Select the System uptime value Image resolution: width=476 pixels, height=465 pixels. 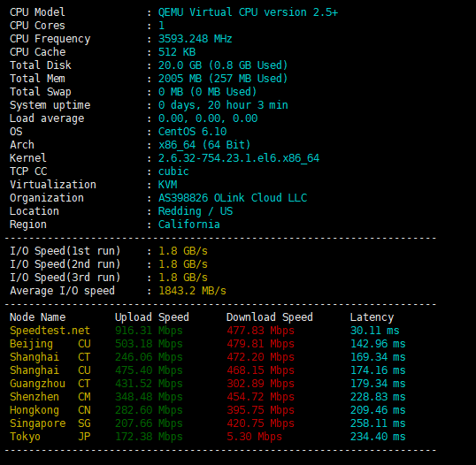click(223, 105)
